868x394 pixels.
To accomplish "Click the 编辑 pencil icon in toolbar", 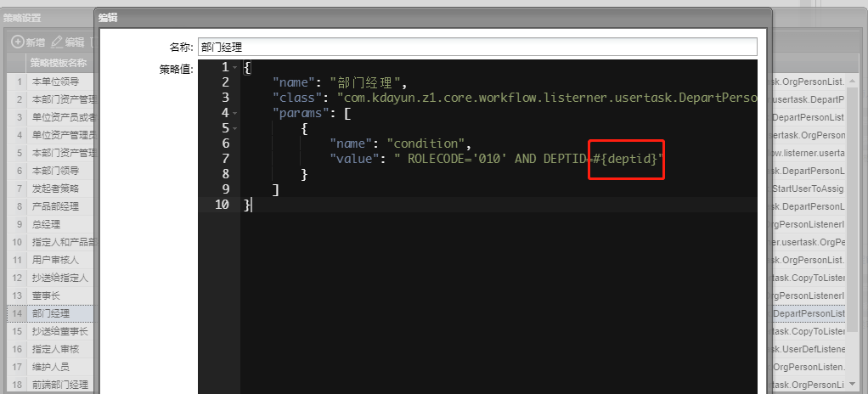I will (57, 42).
